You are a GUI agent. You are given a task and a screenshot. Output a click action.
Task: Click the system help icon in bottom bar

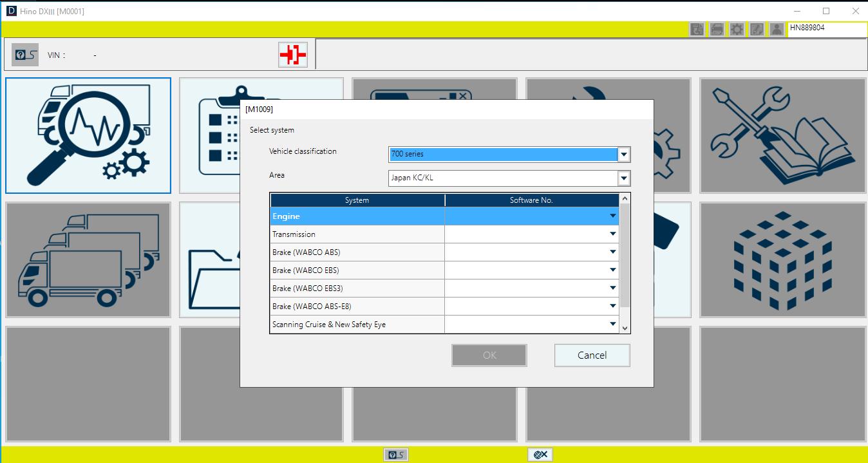tap(395, 455)
